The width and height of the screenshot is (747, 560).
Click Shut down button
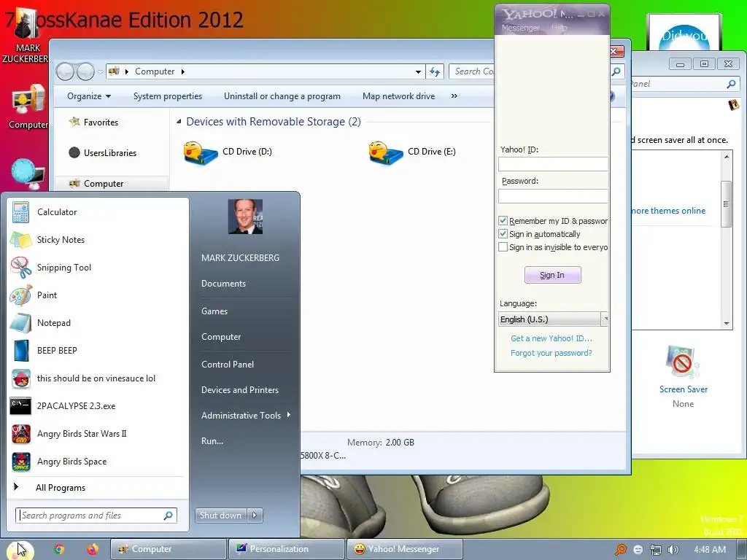(x=221, y=516)
